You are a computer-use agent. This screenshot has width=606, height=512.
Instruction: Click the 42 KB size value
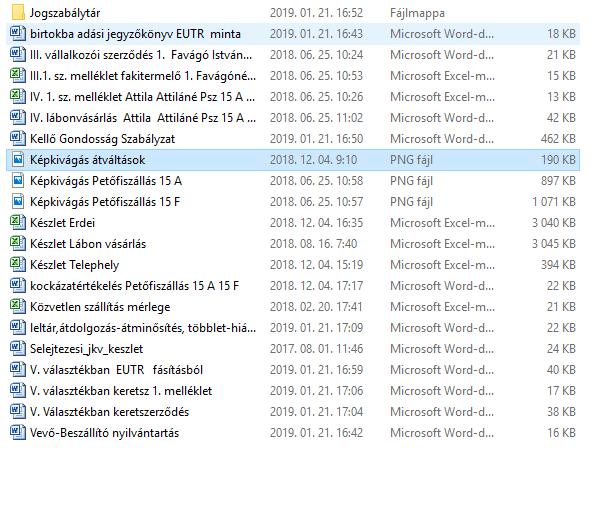click(x=561, y=118)
